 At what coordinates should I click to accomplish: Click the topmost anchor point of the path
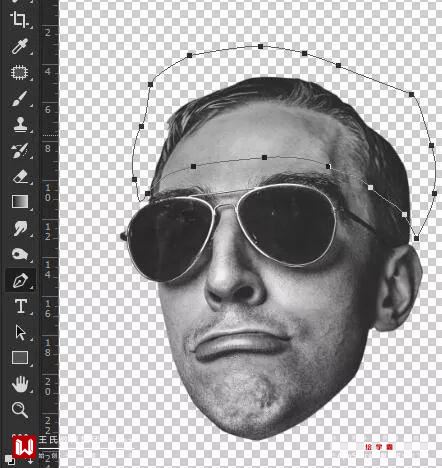pyautogui.click(x=261, y=46)
